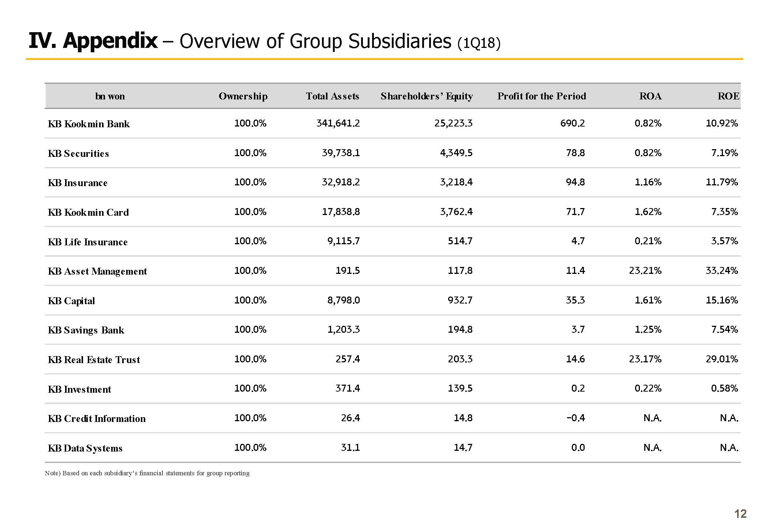
Task: Click the 'Profit for the Period' header
Action: tap(542, 96)
